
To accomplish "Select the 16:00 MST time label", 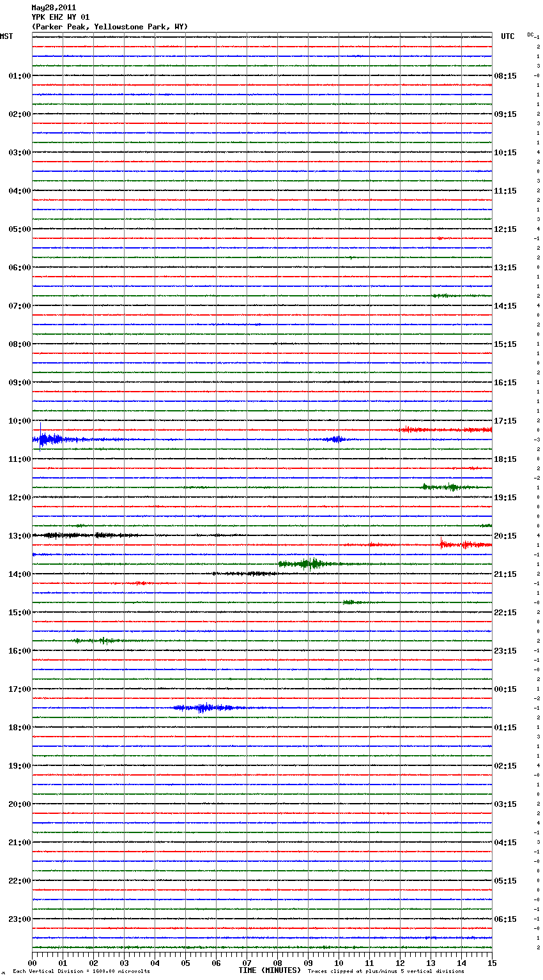I will (x=19, y=651).
